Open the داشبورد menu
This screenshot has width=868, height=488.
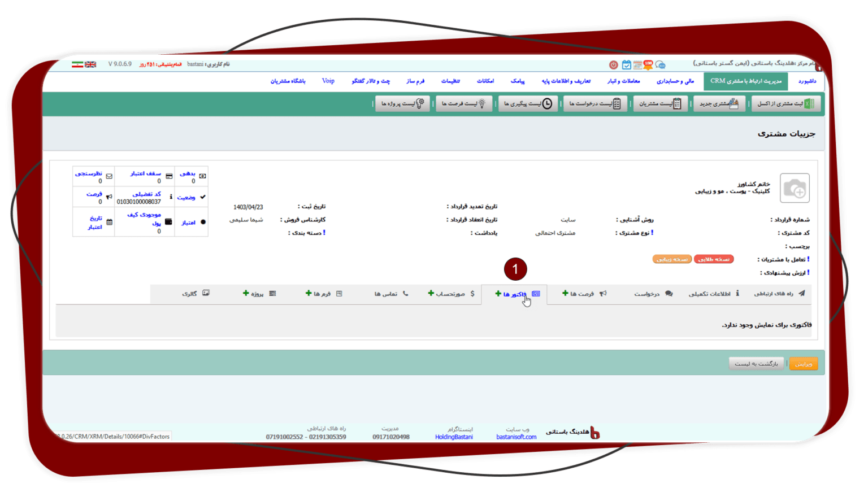click(807, 81)
